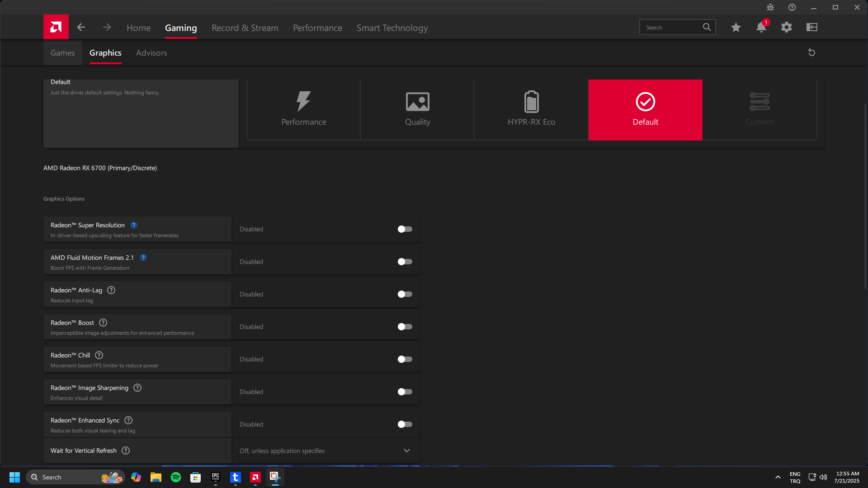Viewport: 868px width, 488px height.
Task: Open File Explorer from the taskbar
Action: click(156, 477)
